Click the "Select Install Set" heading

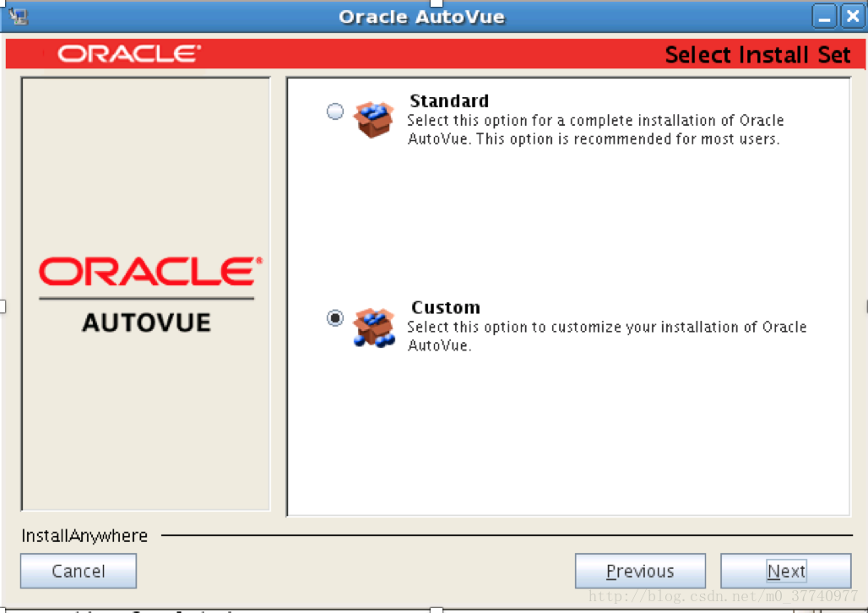757,54
